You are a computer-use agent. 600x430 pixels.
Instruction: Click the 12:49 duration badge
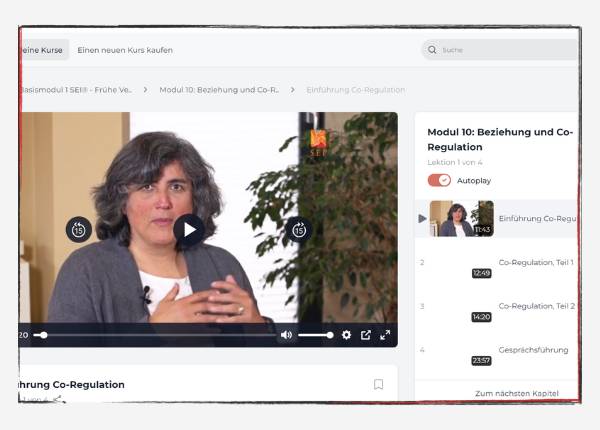[x=481, y=273]
